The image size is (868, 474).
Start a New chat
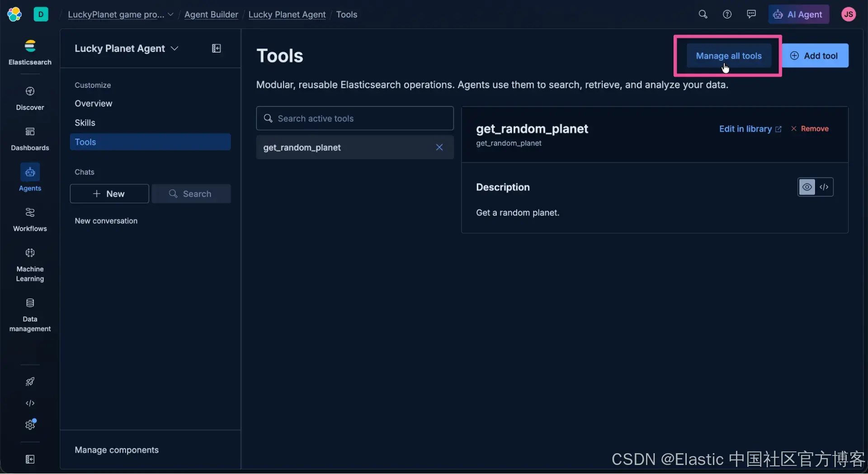pyautogui.click(x=109, y=194)
